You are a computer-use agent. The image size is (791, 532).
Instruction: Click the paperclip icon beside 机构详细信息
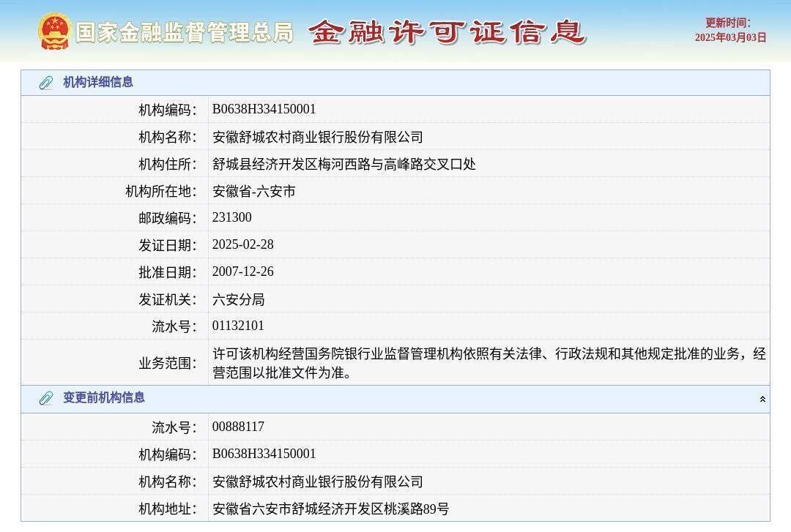(45, 83)
